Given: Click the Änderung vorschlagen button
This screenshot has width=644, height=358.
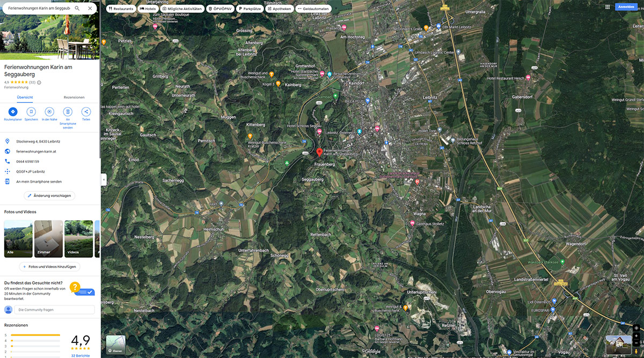Looking at the screenshot, I should tap(49, 196).
